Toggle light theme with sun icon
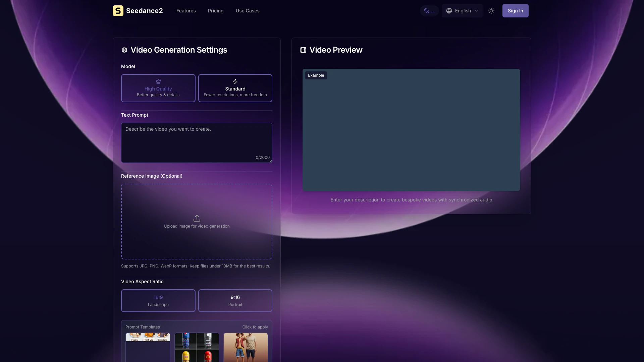 point(491,11)
